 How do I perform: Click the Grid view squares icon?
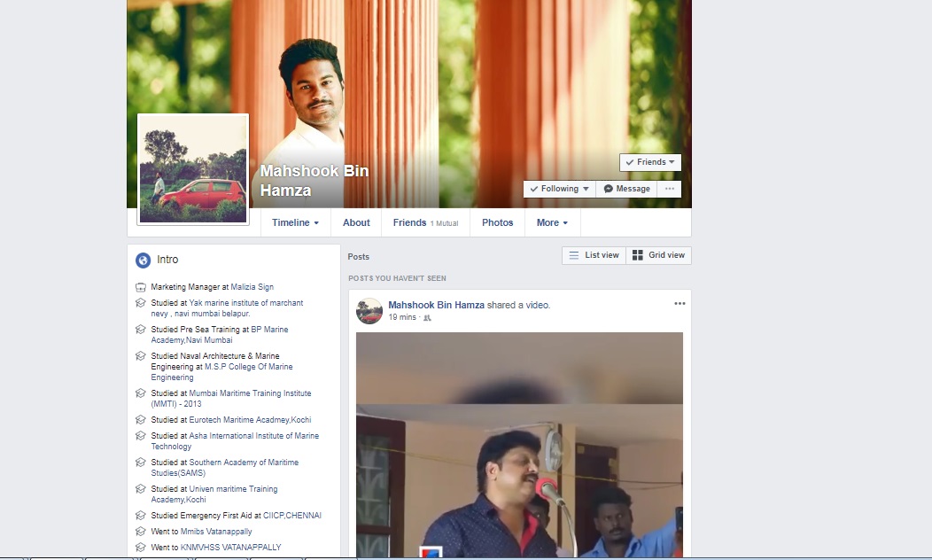pos(638,255)
